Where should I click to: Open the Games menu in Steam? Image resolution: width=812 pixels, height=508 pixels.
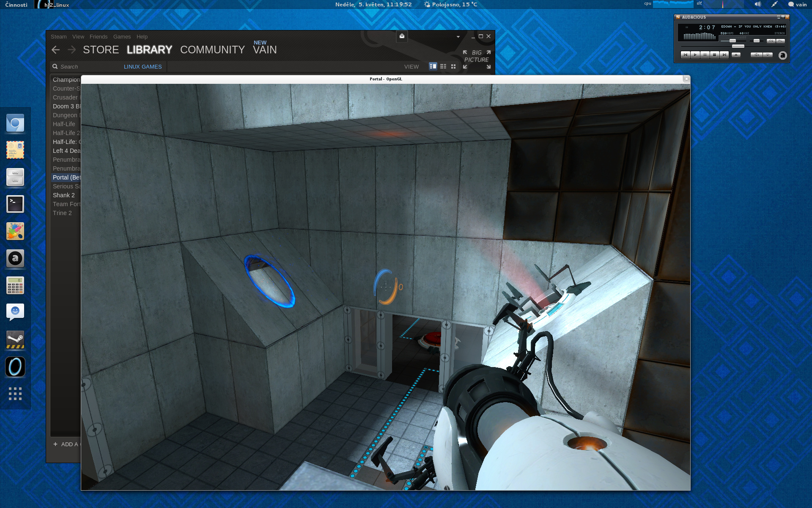(x=122, y=37)
